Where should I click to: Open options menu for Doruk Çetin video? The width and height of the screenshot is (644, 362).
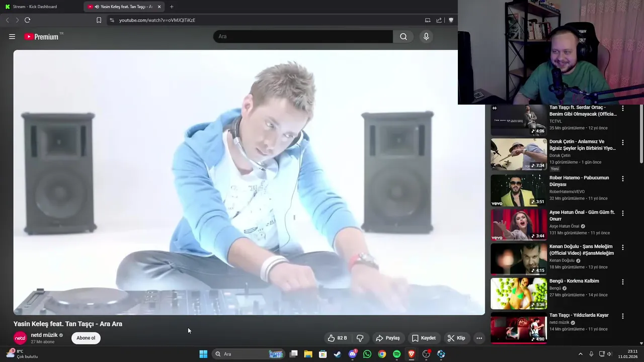coord(623,142)
